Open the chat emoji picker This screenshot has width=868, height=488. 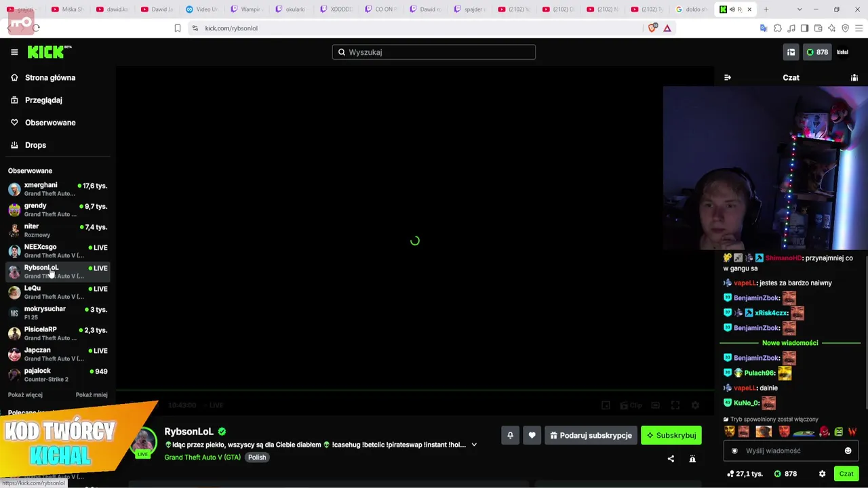[848, 451]
